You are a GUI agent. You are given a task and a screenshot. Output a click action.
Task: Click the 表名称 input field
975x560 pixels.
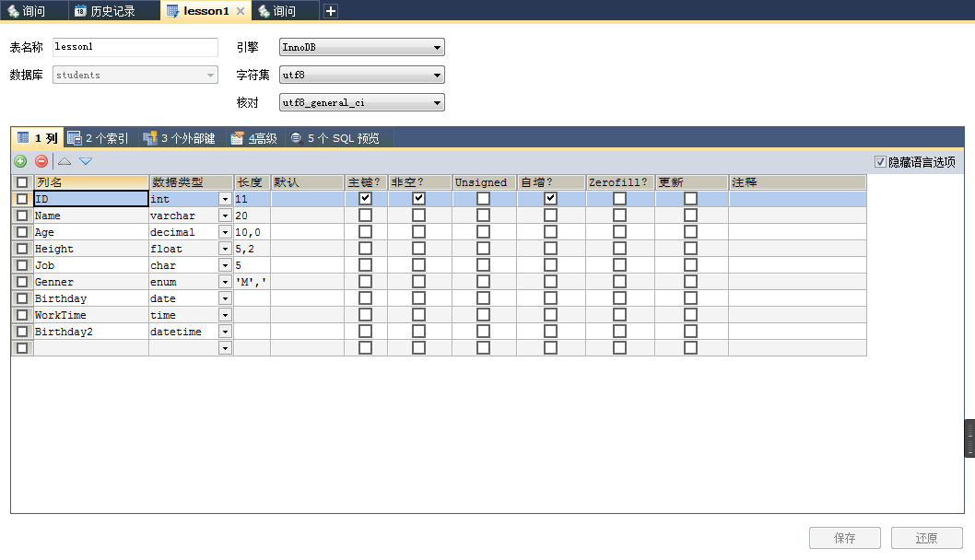(x=135, y=47)
